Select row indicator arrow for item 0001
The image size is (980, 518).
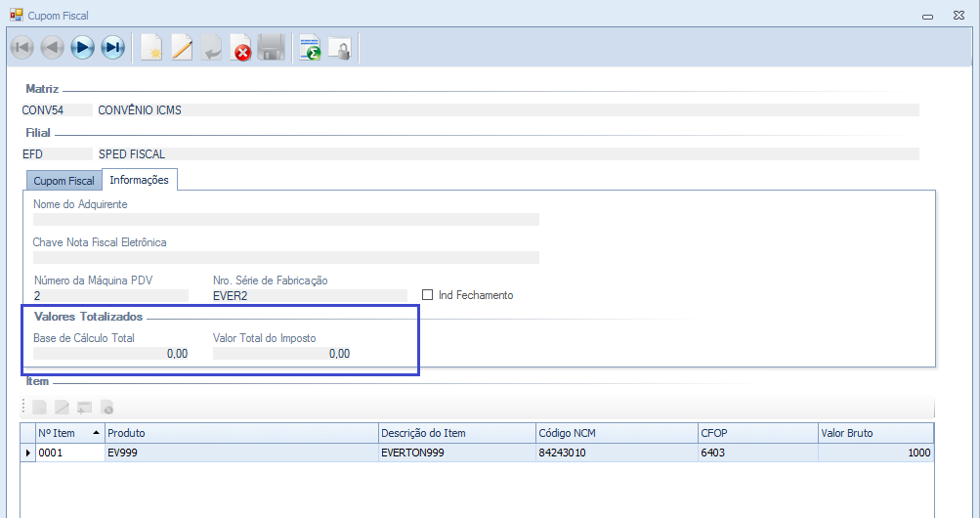[28, 453]
